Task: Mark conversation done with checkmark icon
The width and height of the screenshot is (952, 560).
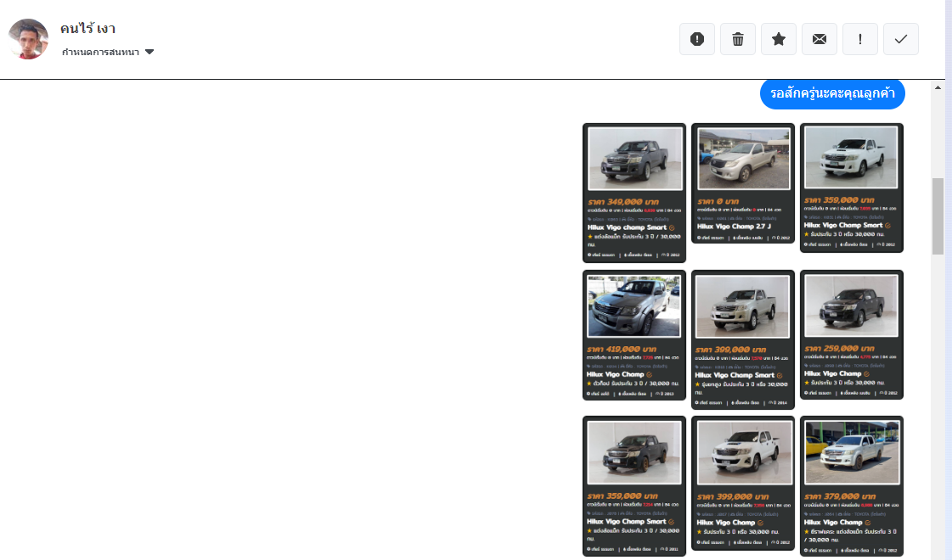Action: [x=900, y=39]
